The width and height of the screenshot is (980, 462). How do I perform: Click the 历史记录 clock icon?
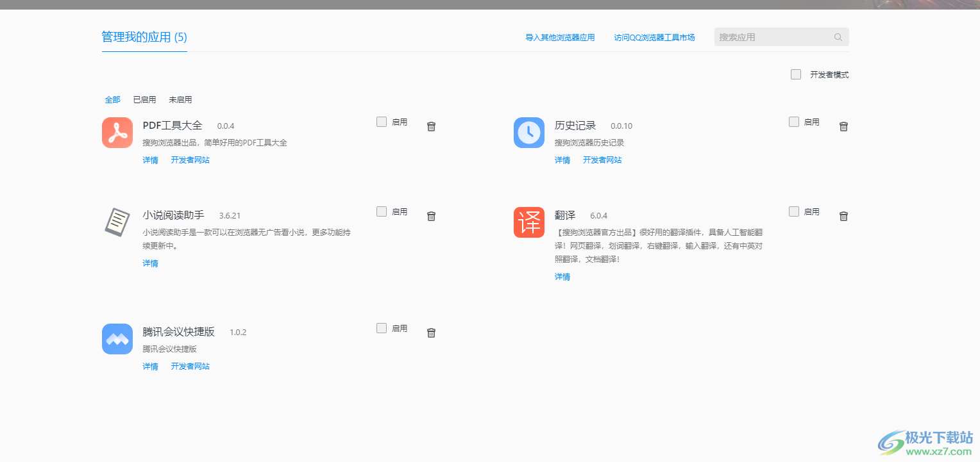pyautogui.click(x=529, y=133)
